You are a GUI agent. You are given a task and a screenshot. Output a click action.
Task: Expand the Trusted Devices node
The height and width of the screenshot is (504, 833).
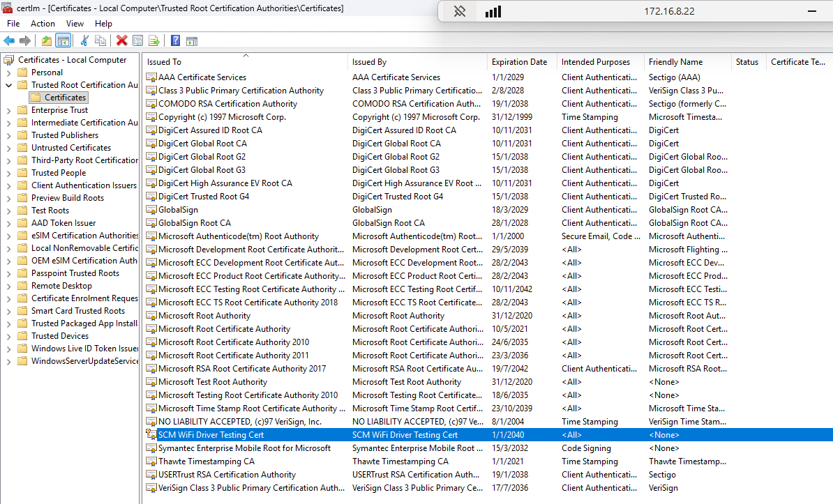(8, 336)
